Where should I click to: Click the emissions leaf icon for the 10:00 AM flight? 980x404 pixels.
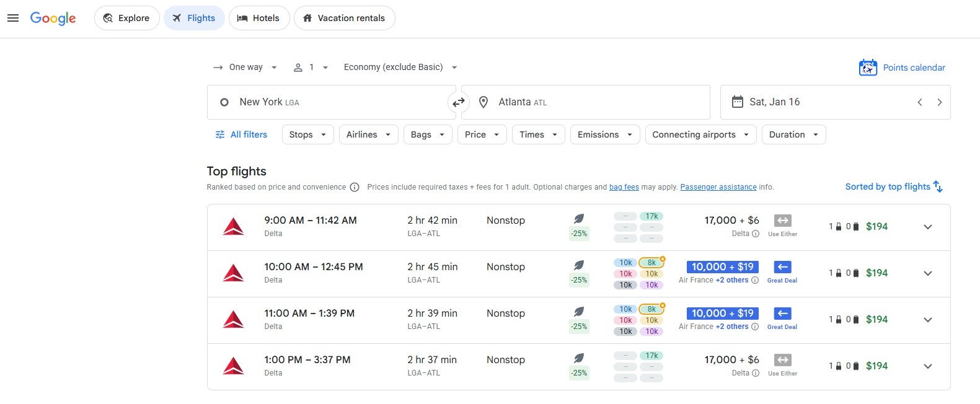click(579, 265)
